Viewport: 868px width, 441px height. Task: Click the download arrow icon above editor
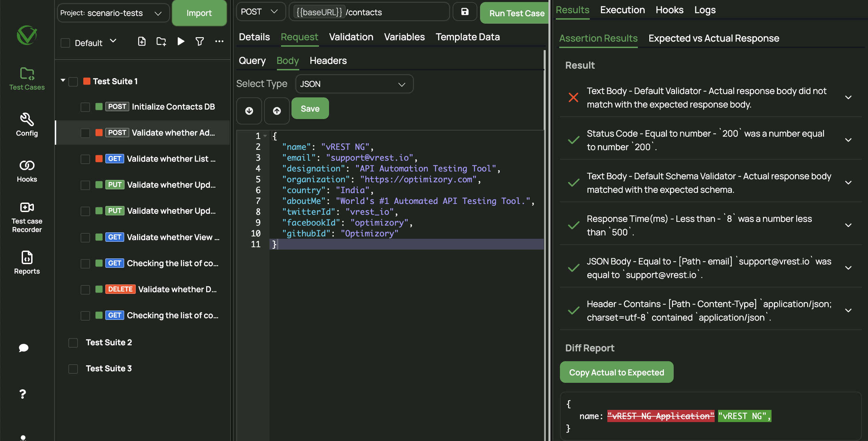coord(249,111)
